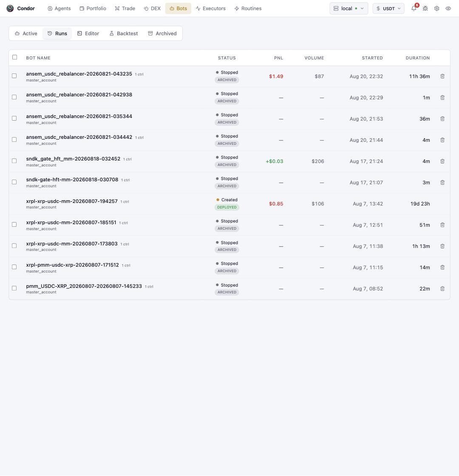This screenshot has height=476, width=459.
Task: Delete the sndk_gate_hft_mm-20260818-032452 run
Action: (x=442, y=161)
